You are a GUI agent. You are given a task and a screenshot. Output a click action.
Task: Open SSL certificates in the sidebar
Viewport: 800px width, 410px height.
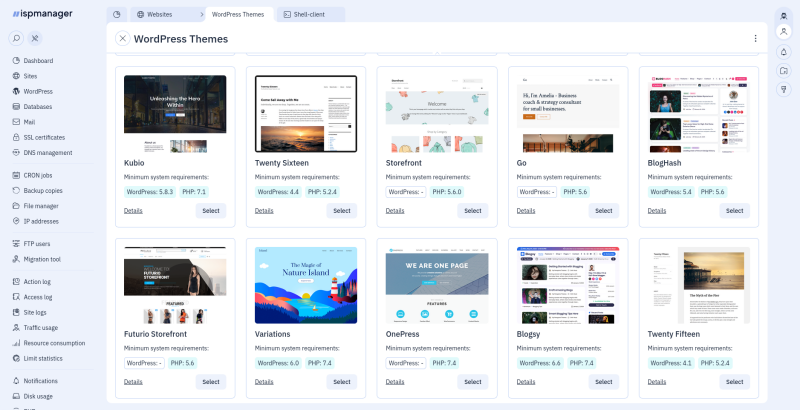44,137
